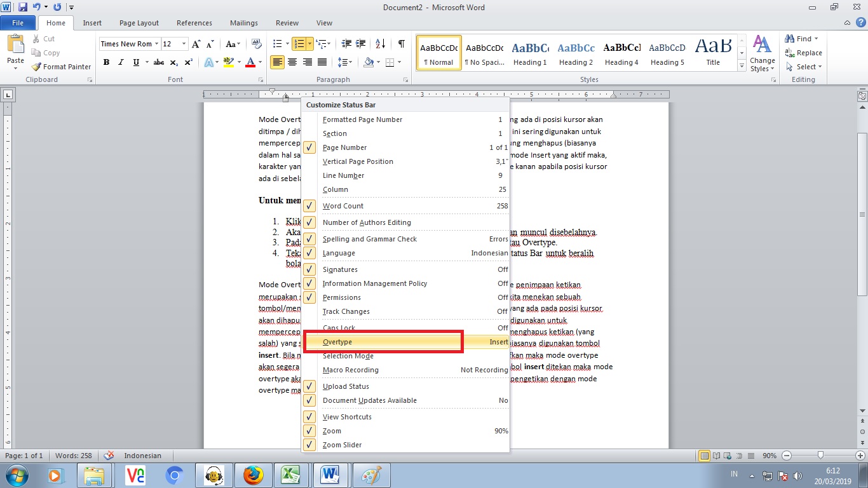
Task: Show paragraph marks with the pilcrow icon
Action: [400, 44]
